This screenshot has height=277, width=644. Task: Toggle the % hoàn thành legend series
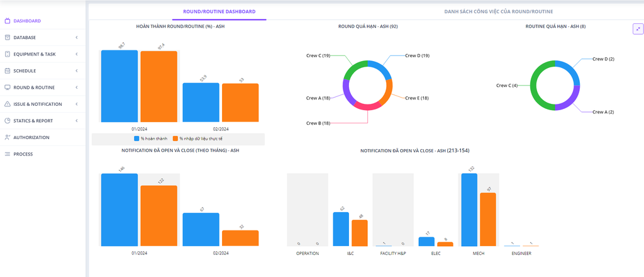[x=150, y=139]
